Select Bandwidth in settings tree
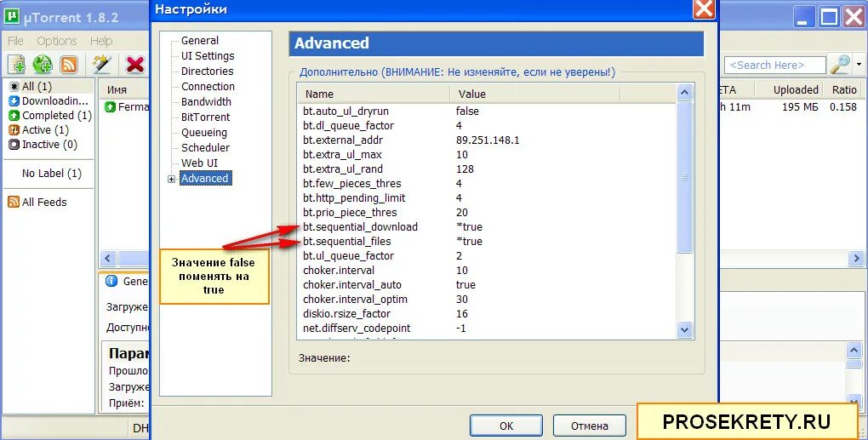This screenshot has height=440, width=868. pyautogui.click(x=206, y=102)
